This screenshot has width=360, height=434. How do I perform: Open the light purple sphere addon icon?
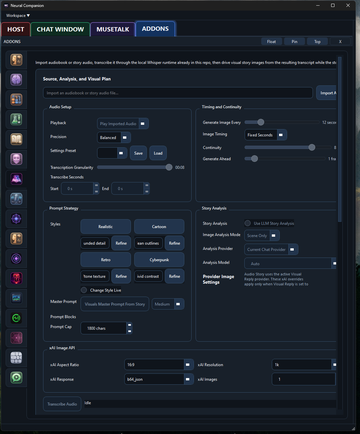tap(16, 80)
